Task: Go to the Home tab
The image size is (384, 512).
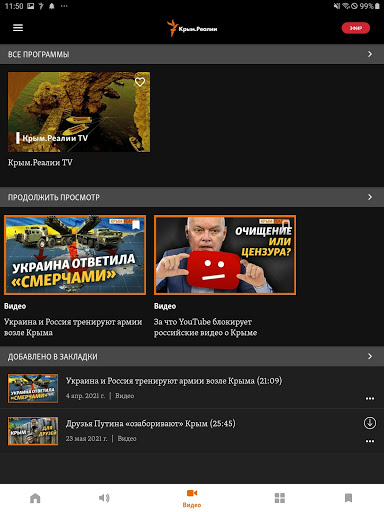Action: click(35, 498)
